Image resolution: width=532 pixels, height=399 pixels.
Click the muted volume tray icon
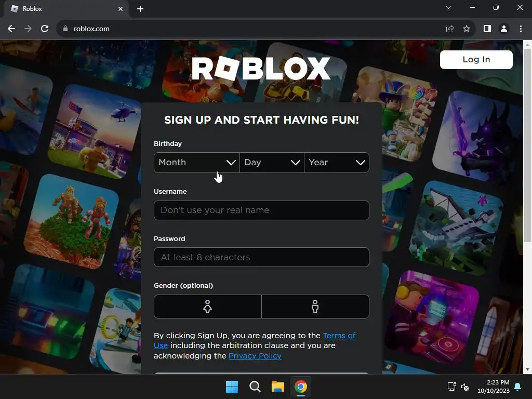coord(465,387)
